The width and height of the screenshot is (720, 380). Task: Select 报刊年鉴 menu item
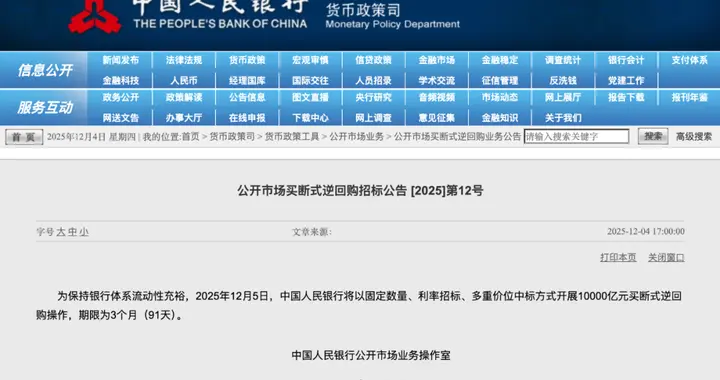coord(689,97)
